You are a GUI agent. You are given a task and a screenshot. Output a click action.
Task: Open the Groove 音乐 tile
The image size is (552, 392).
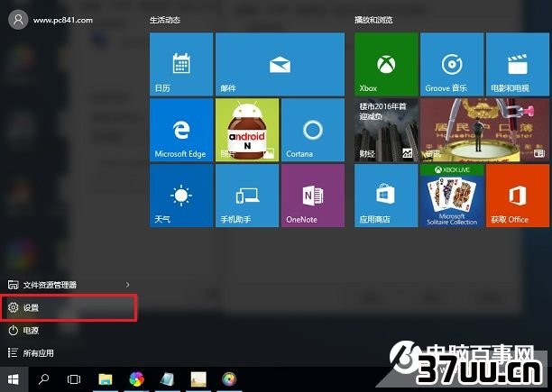point(452,64)
